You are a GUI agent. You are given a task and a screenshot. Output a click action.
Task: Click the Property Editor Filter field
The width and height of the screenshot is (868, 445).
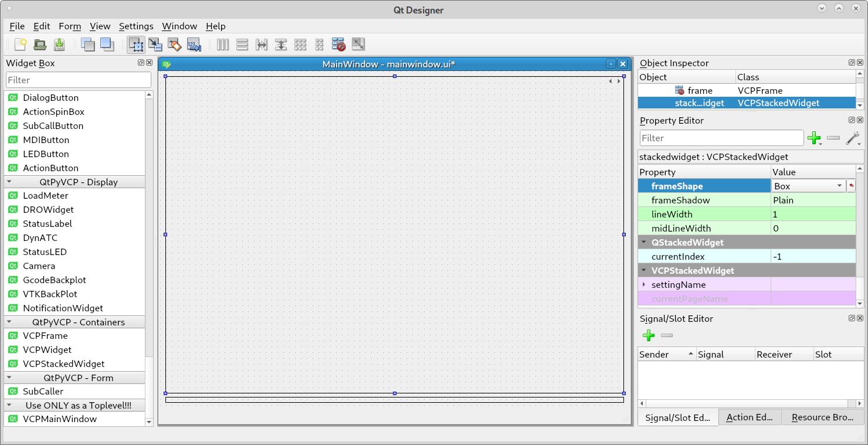click(x=722, y=138)
